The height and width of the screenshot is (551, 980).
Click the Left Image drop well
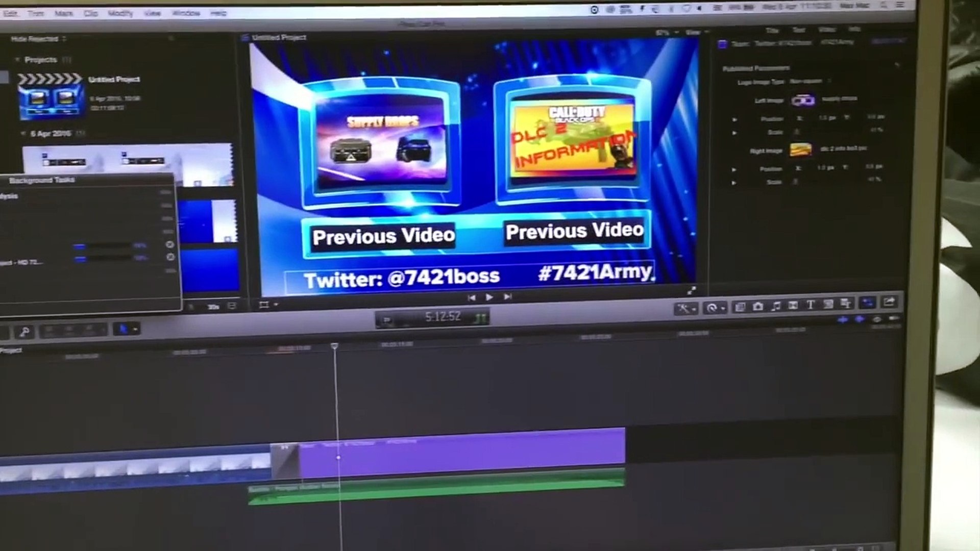pyautogui.click(x=803, y=100)
